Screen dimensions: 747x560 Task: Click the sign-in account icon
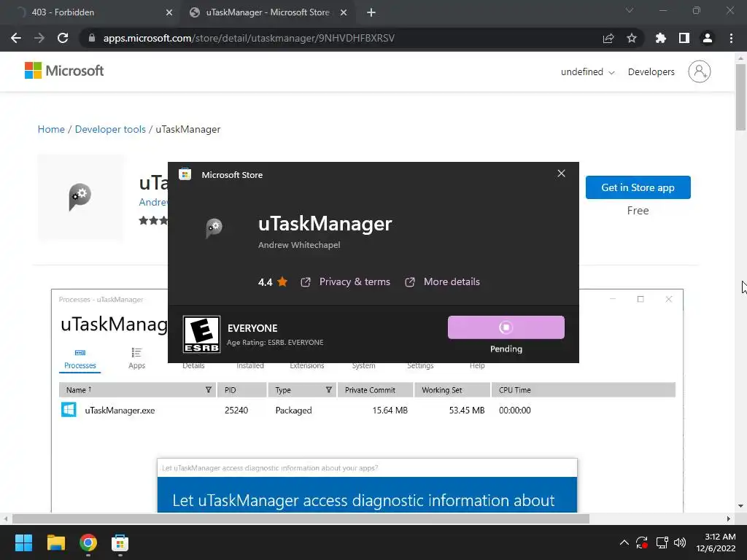[700, 71]
